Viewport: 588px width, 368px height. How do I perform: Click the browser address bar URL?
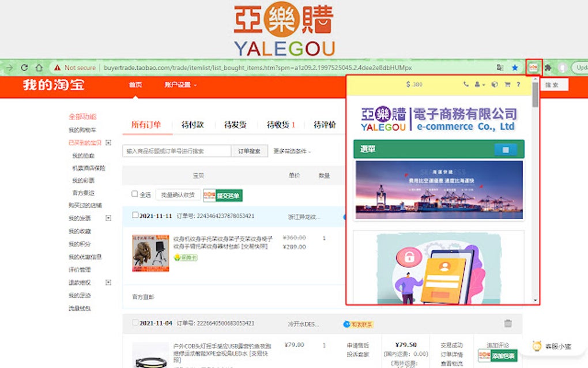pos(258,67)
